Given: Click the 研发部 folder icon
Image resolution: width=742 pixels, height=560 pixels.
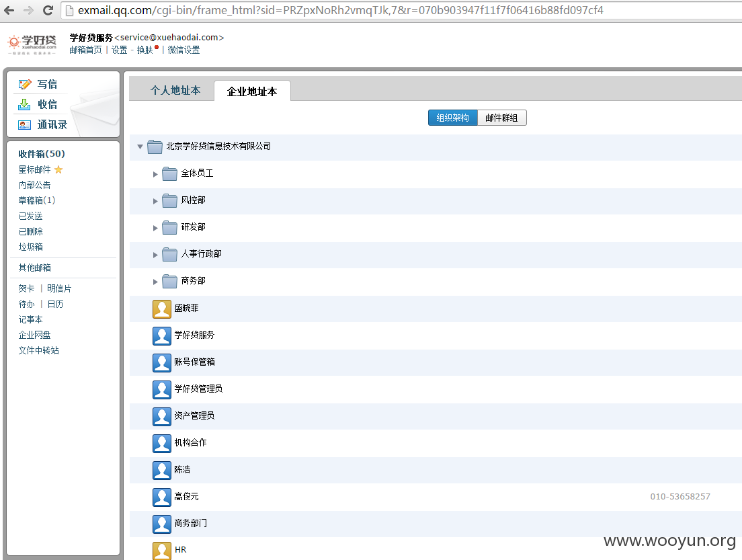Looking at the screenshot, I should 169,228.
